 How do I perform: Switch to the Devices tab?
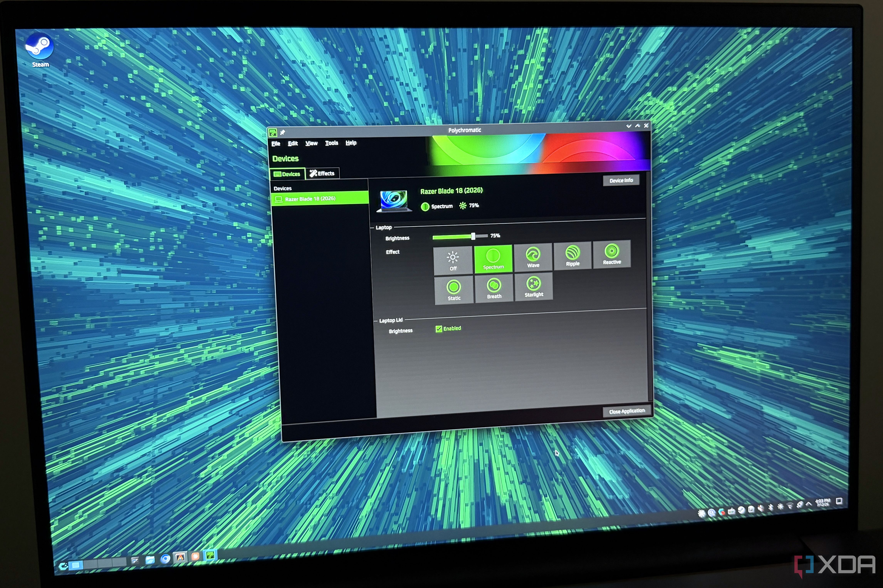287,174
